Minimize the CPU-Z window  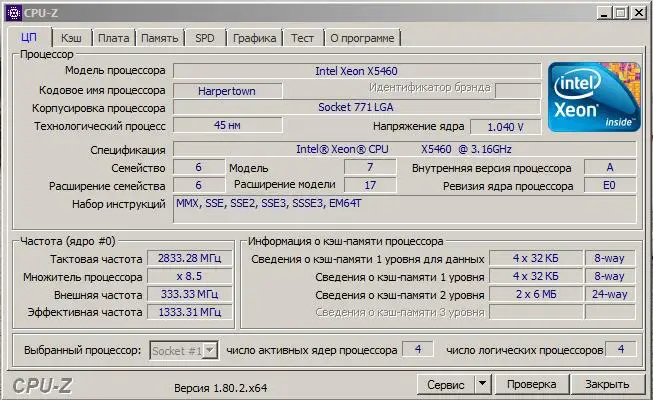[x=605, y=13]
